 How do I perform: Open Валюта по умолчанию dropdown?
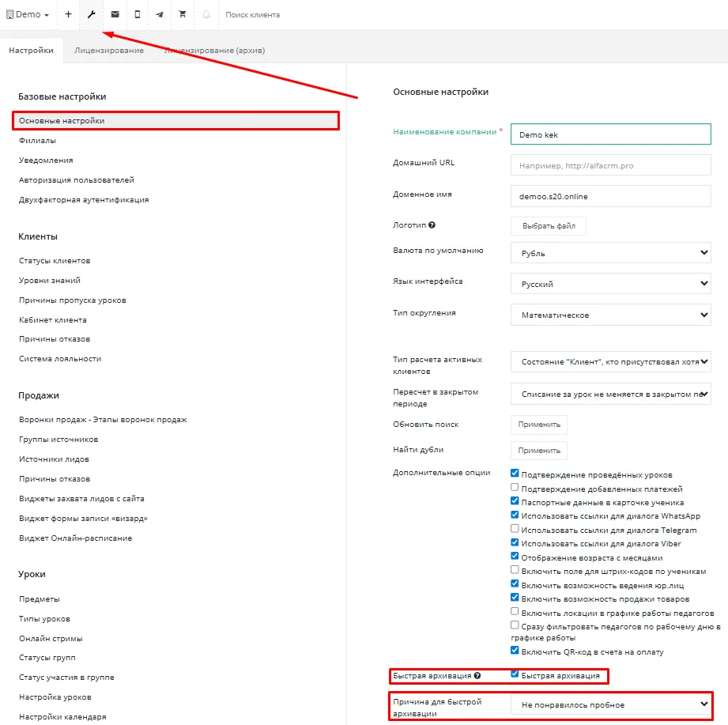(610, 253)
